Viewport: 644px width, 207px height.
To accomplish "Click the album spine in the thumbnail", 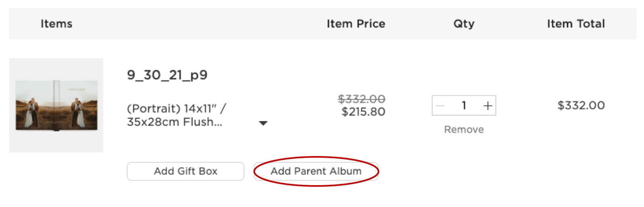I will (56, 105).
